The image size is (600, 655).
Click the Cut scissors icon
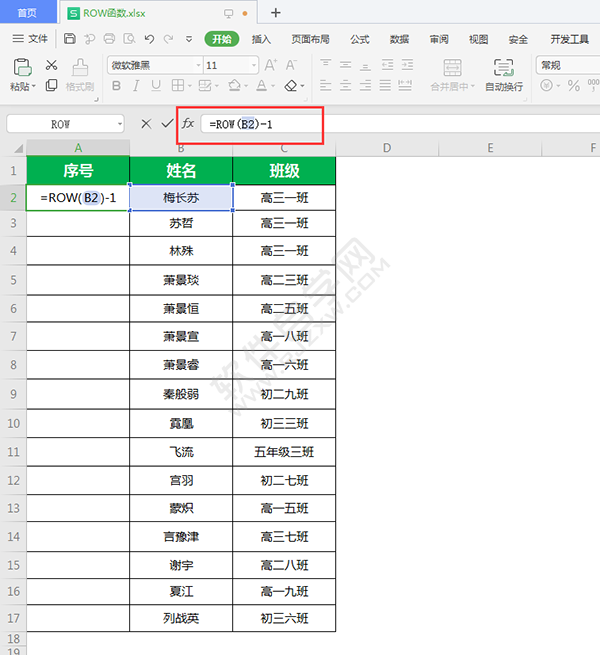point(51,65)
